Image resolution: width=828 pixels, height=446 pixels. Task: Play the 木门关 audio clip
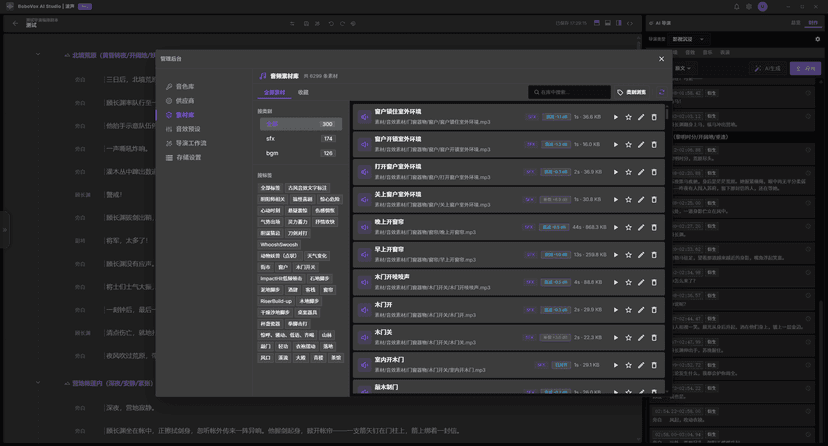[616, 338]
